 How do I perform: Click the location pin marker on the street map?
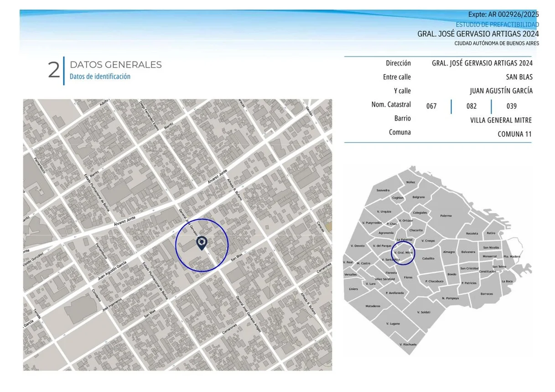202,243
